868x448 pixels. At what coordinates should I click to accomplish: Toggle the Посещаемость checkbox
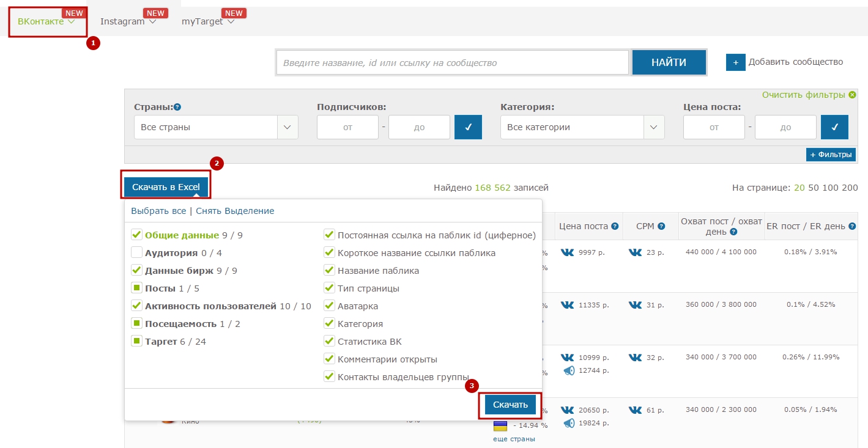point(137,323)
